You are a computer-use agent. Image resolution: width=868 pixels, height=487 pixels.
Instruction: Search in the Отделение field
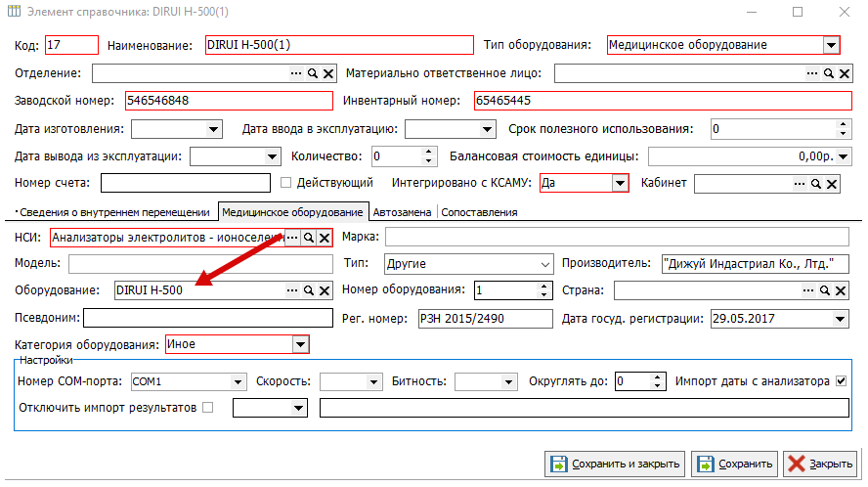click(x=312, y=73)
